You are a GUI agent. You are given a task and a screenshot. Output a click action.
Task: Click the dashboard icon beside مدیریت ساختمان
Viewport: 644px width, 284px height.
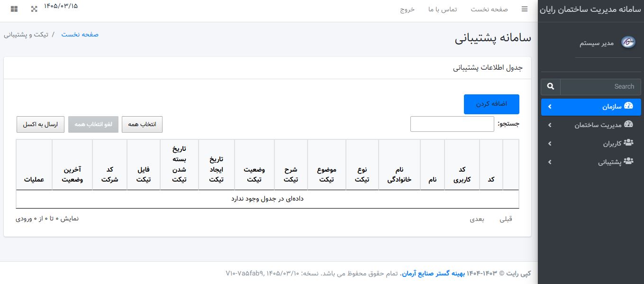[628, 124]
